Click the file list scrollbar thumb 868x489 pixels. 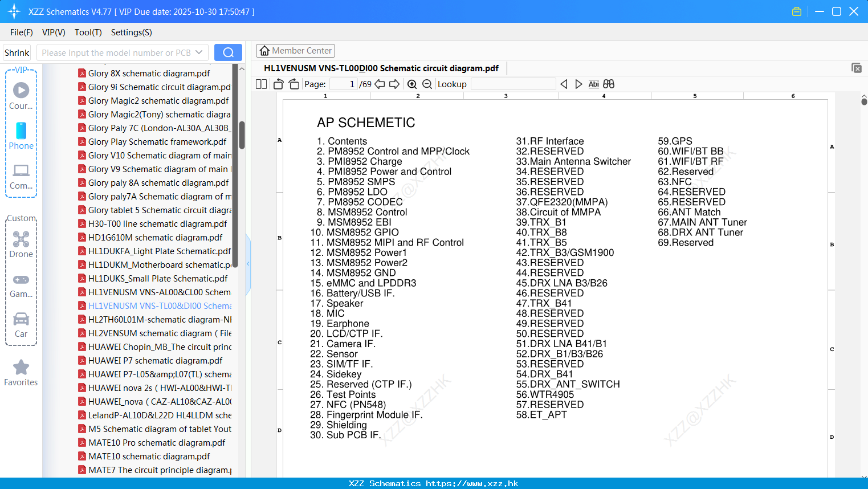point(242,135)
